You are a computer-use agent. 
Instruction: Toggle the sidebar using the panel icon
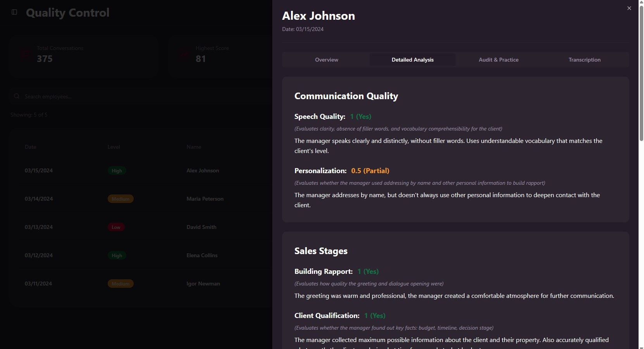[14, 12]
